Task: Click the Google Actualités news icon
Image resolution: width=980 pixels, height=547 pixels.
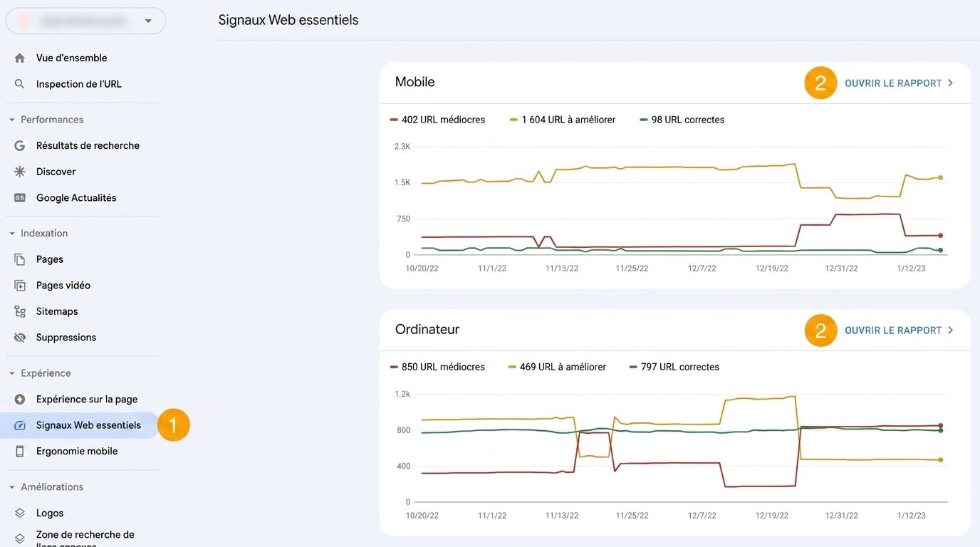Action: point(20,198)
